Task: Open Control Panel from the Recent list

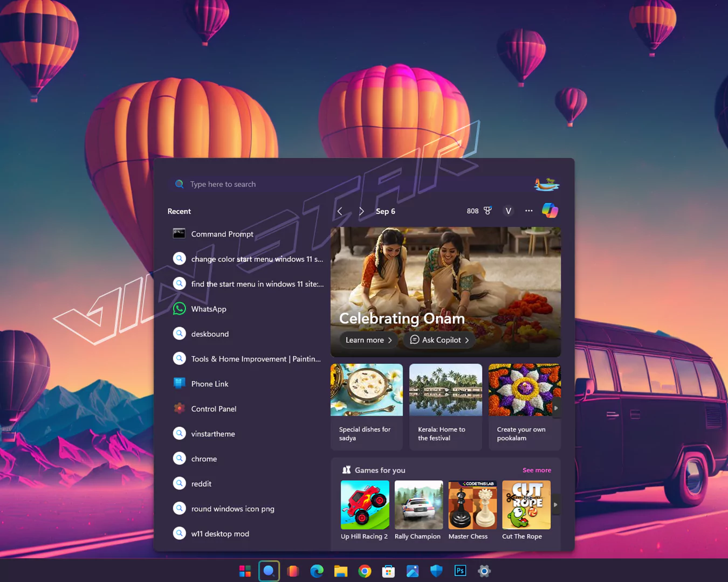Action: pos(247,408)
